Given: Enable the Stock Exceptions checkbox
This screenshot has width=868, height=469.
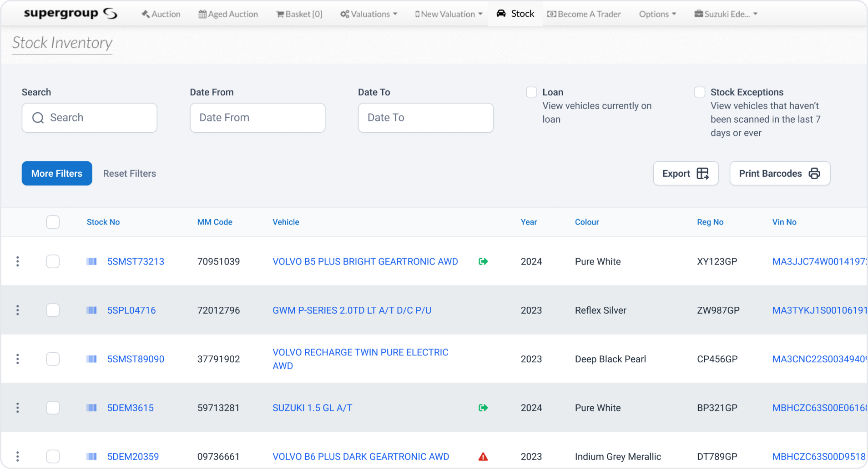Looking at the screenshot, I should pos(700,92).
